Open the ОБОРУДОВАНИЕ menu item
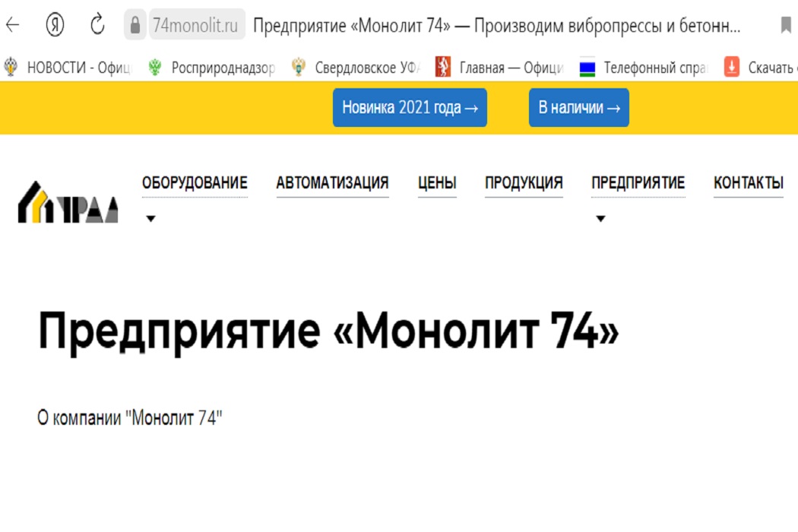Screen dimensions: 798x532 pyautogui.click(x=195, y=183)
